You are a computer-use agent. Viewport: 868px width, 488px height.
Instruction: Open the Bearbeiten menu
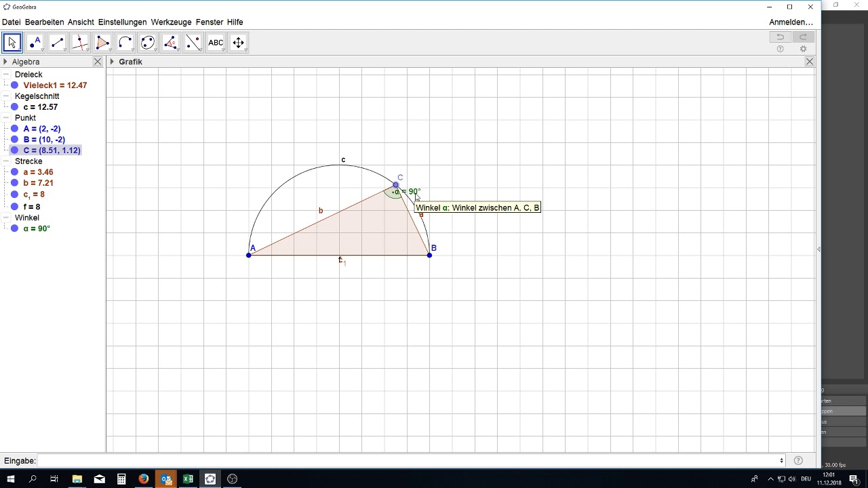(44, 22)
